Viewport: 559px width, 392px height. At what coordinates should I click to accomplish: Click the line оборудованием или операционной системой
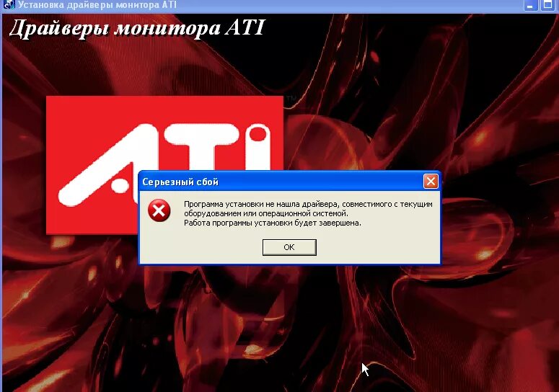click(266, 213)
